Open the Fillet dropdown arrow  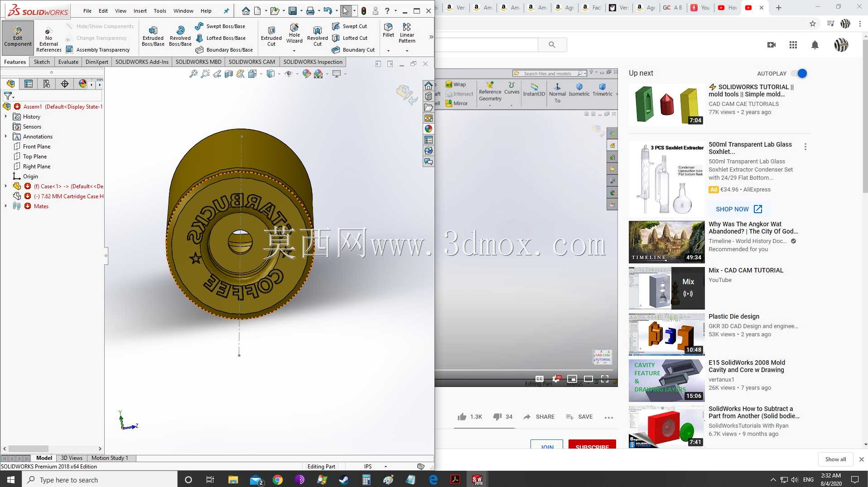point(388,51)
